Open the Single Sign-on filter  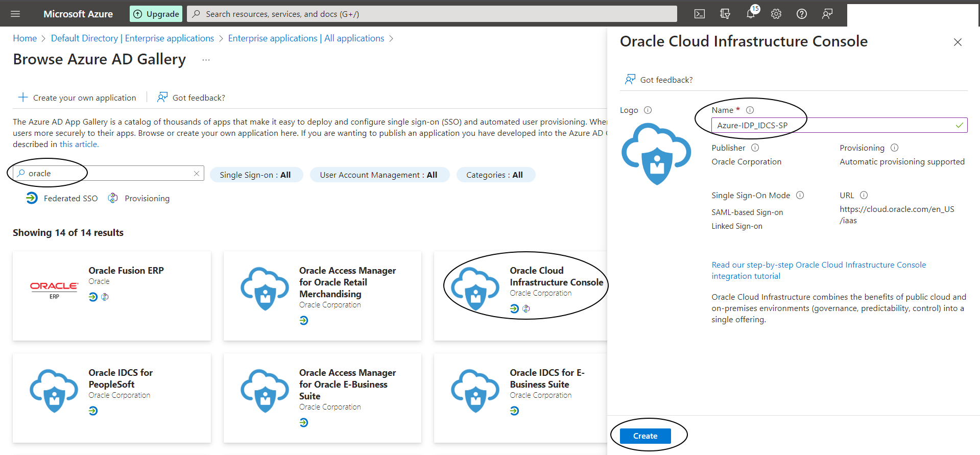click(x=255, y=175)
